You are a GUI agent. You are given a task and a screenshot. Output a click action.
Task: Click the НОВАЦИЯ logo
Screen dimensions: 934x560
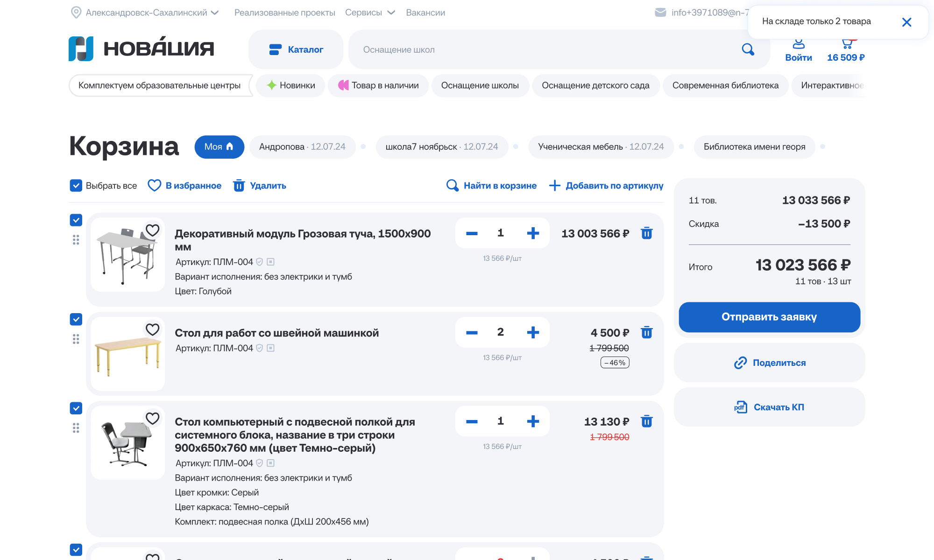point(142,49)
